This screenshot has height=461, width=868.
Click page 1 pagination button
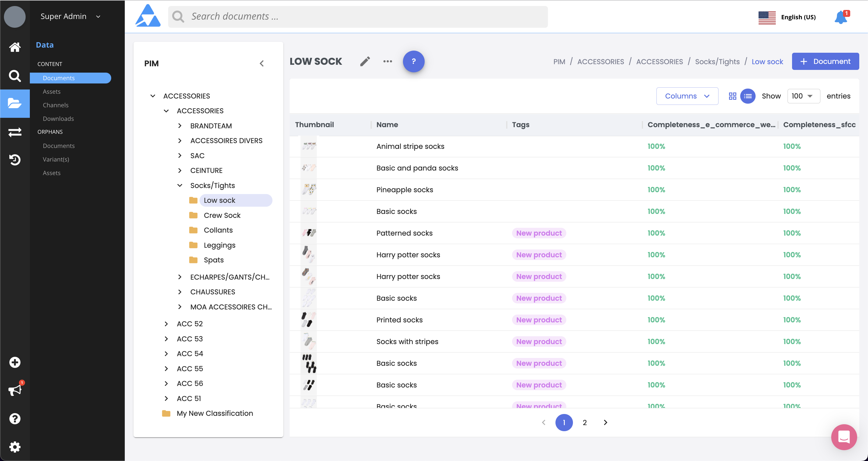[564, 422]
